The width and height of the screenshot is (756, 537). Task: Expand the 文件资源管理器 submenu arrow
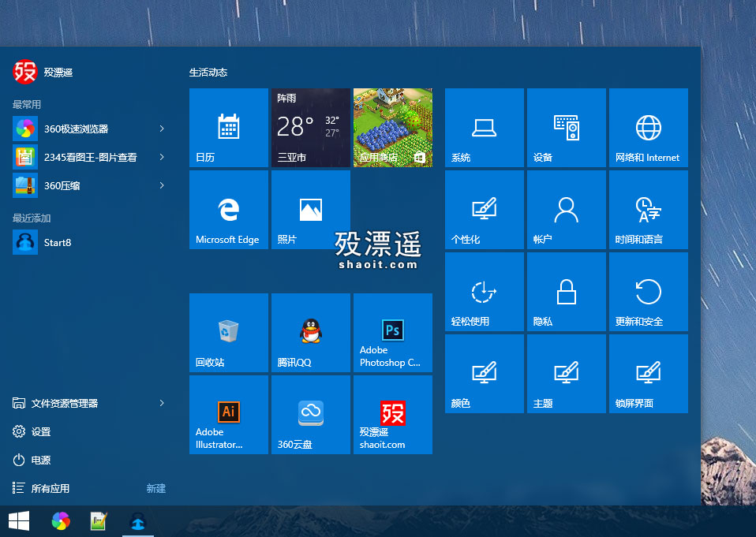pyautogui.click(x=162, y=403)
